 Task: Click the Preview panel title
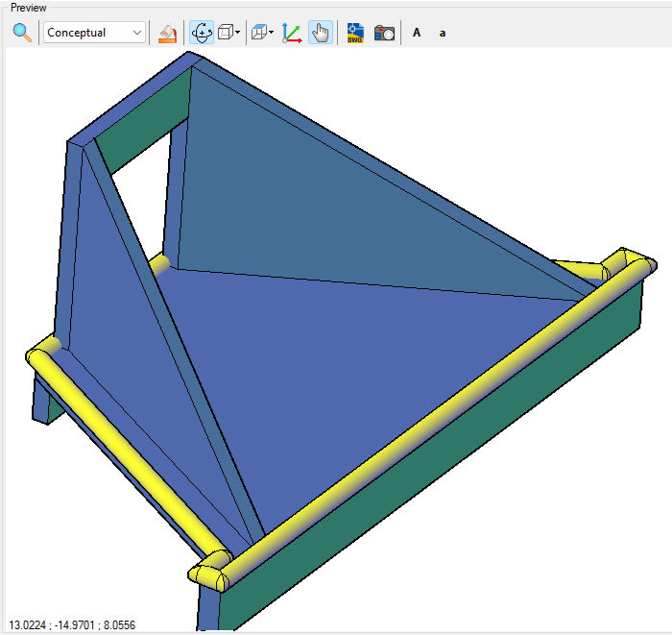(28, 8)
